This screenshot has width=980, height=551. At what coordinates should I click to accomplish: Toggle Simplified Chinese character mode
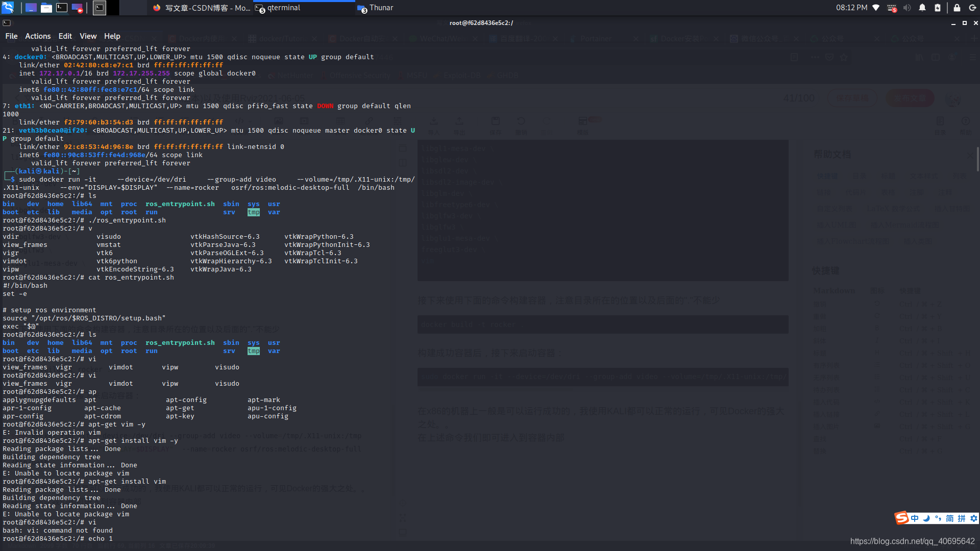click(950, 518)
